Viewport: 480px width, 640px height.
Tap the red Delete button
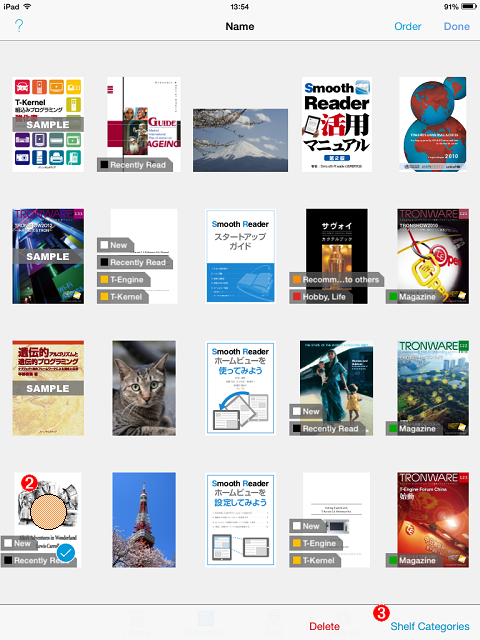[324, 626]
